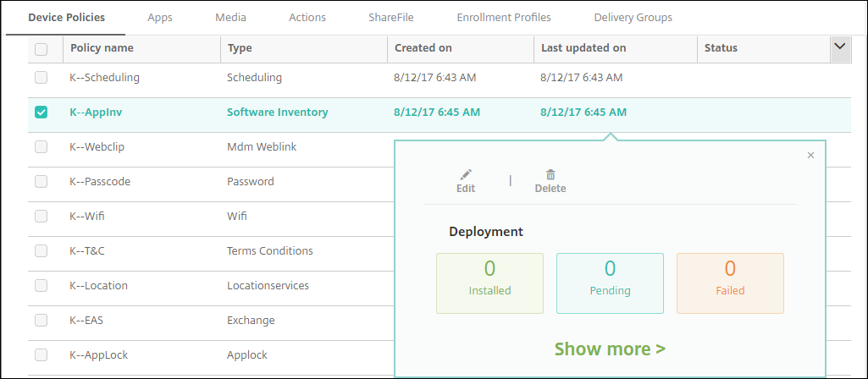868x379 pixels.
Task: Go to the Delivery Groups tab
Action: (633, 17)
